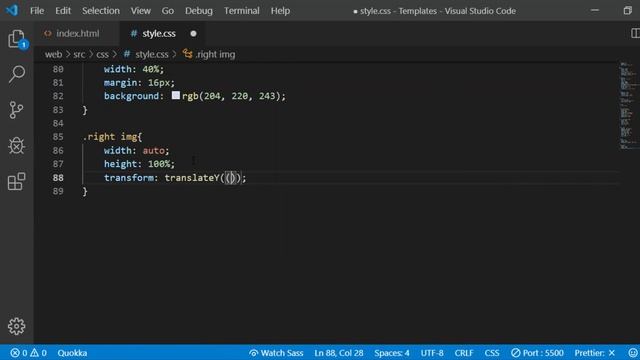Click line number 89 in the gutter

point(58,191)
